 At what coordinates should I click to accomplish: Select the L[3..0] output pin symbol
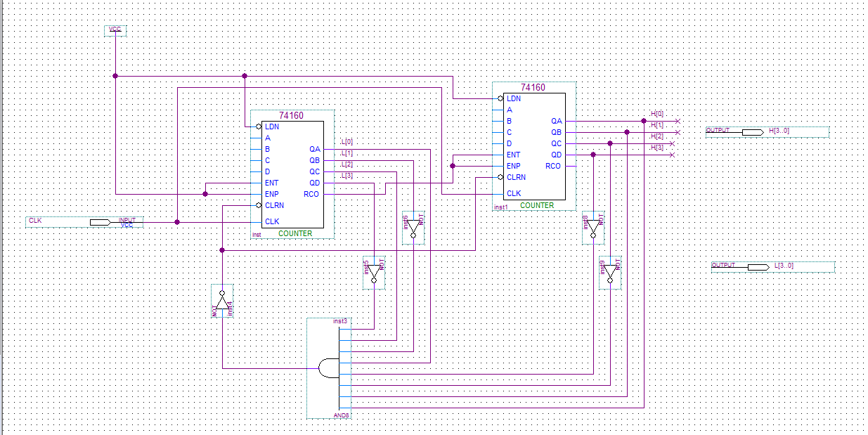(758, 267)
